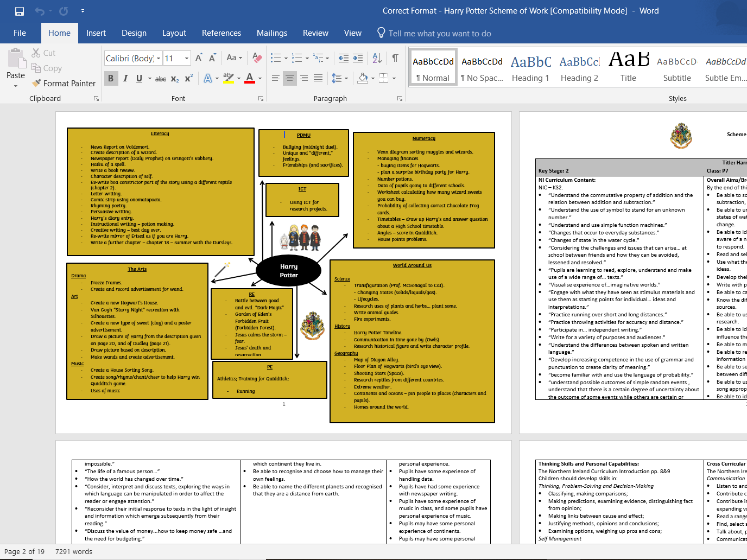Click the Sort icon in Paragraph group
The height and width of the screenshot is (560, 747).
coord(377,58)
